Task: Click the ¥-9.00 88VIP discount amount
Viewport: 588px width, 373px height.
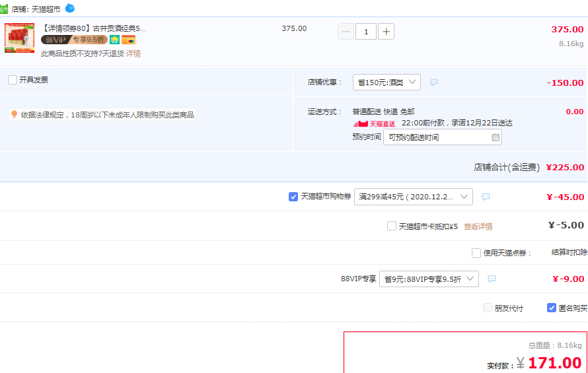Action: (568, 279)
